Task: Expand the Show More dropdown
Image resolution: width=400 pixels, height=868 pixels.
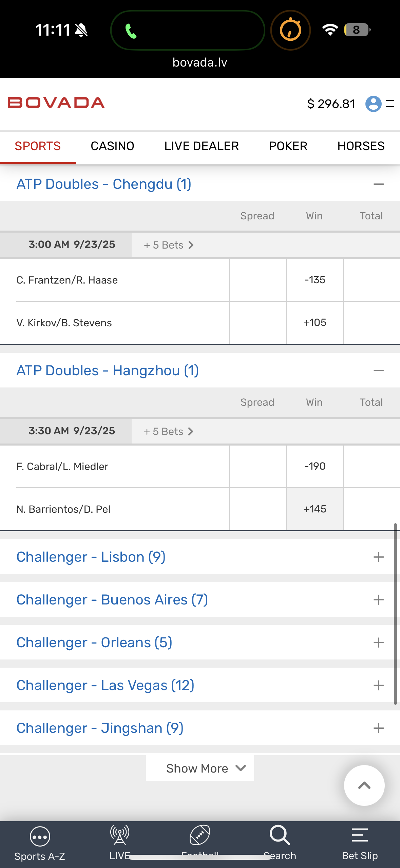Action: (200, 768)
